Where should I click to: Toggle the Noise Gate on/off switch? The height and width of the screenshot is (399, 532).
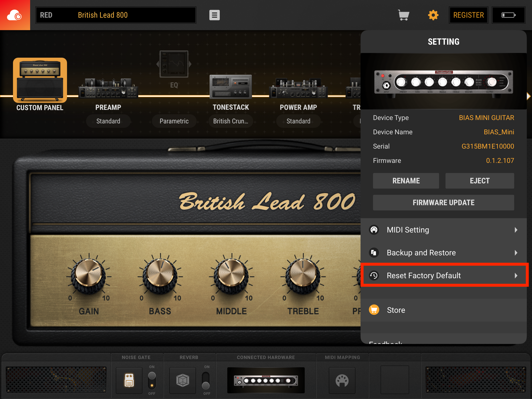(x=152, y=380)
